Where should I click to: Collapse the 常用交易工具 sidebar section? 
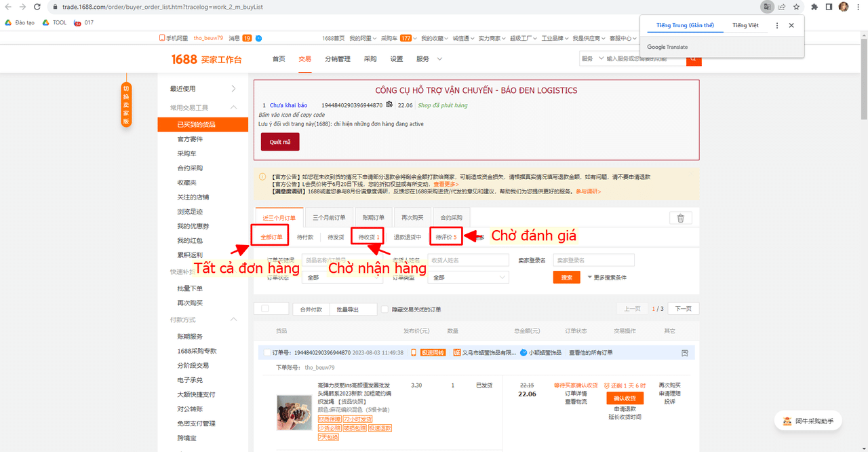pos(233,108)
